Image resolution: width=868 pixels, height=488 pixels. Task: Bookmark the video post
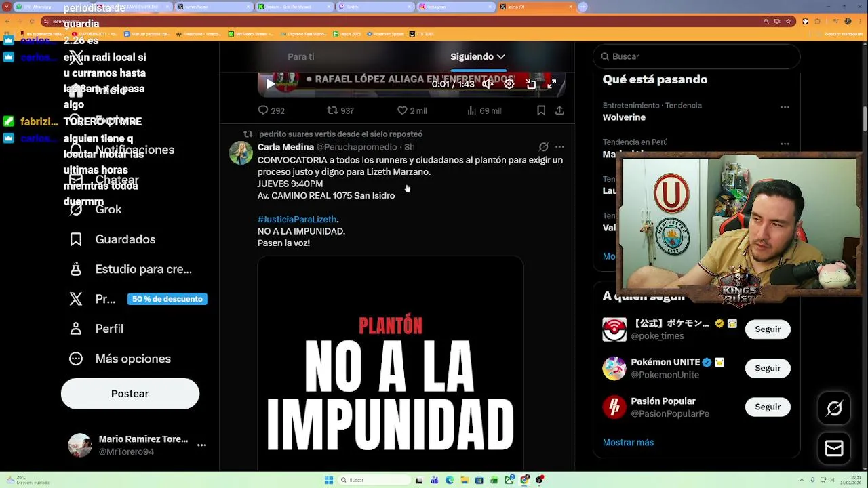click(541, 110)
